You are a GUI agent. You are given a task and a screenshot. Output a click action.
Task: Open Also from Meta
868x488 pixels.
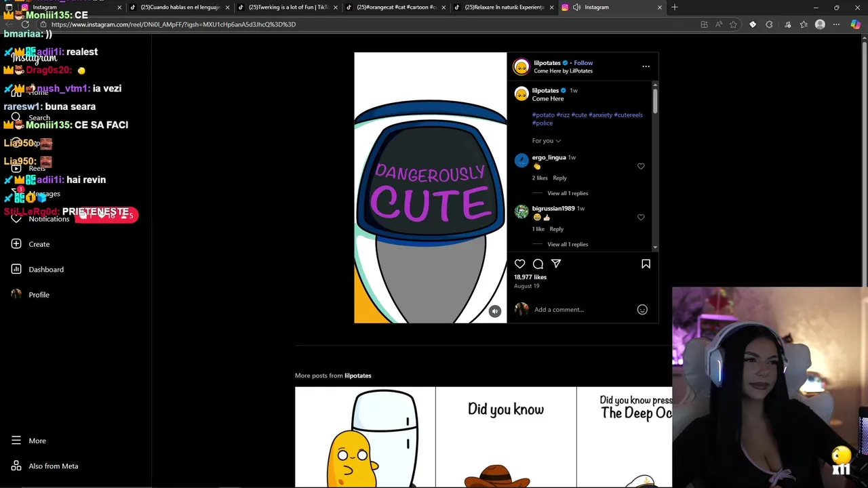tap(45, 466)
